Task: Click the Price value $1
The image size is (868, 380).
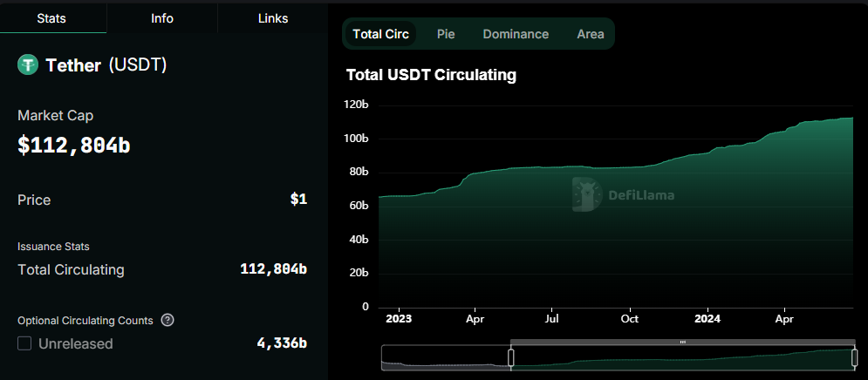Action: [x=299, y=199]
